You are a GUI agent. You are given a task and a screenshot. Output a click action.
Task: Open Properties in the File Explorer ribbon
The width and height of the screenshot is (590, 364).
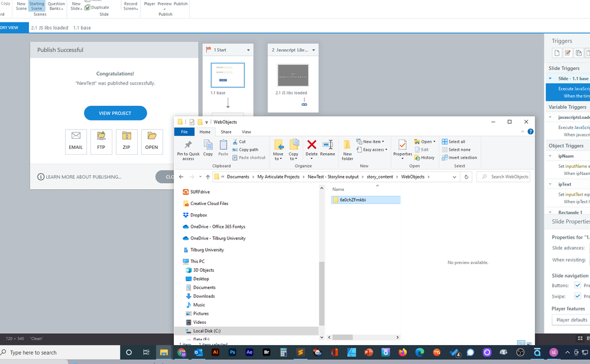(x=403, y=148)
